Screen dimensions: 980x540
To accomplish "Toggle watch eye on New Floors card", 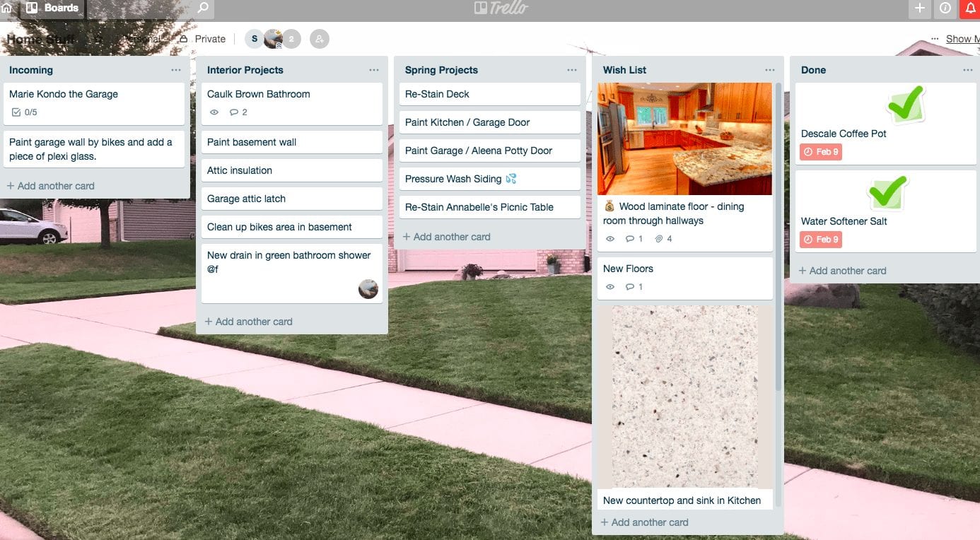I will tap(610, 287).
